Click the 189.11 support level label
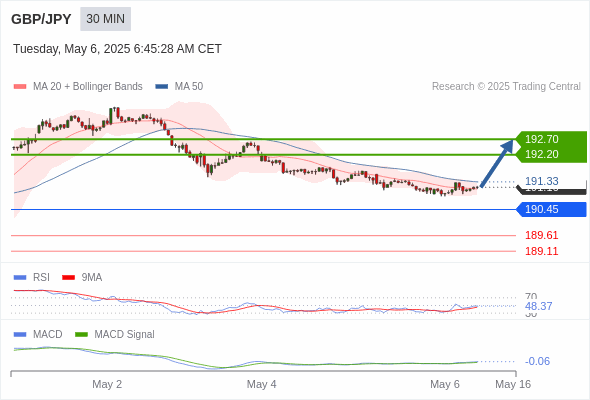This screenshot has width=590, height=400. pos(541,251)
